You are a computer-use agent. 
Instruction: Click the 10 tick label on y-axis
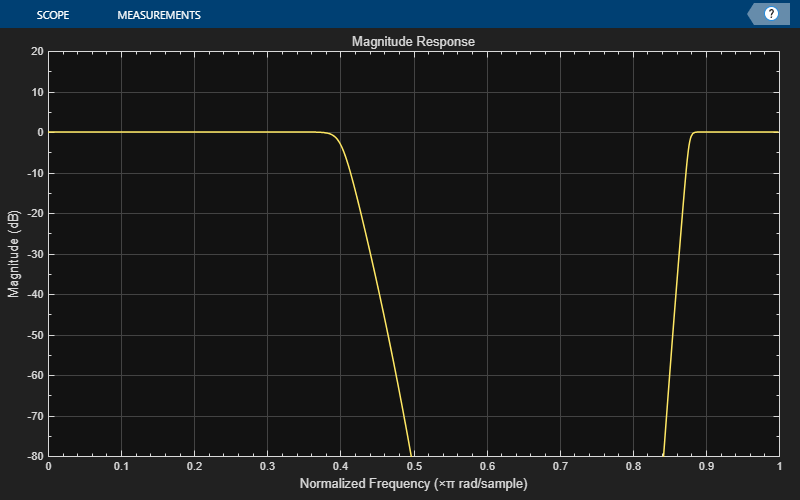(36, 92)
